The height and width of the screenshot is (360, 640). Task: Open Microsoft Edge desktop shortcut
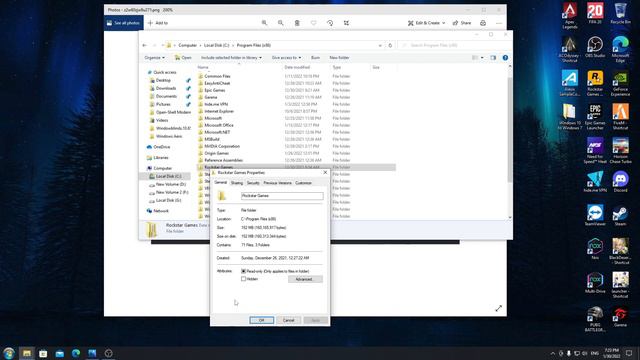620,49
